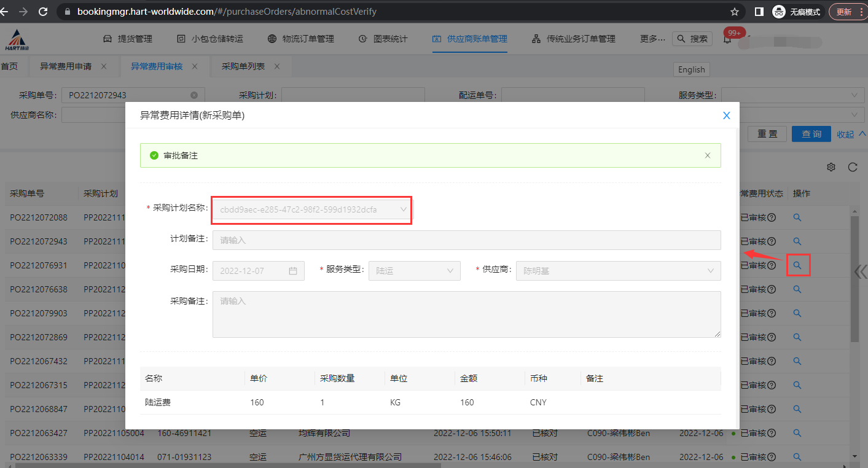Screen dimensions: 868x468
Task: Click the 重置 button
Action: point(767,134)
